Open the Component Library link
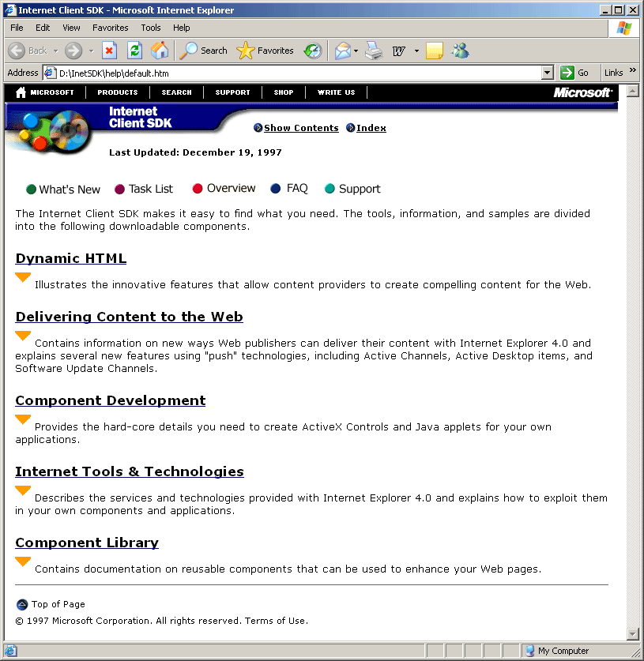 pyautogui.click(x=87, y=543)
